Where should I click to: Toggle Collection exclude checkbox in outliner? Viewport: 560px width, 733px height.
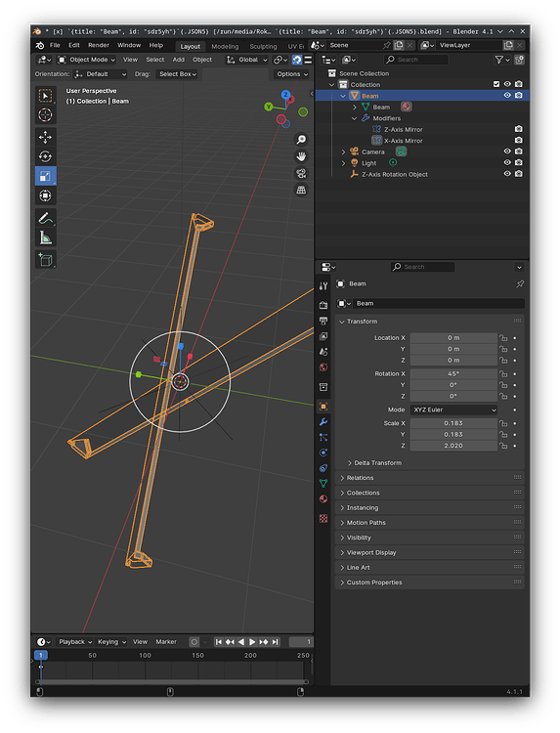[x=496, y=84]
